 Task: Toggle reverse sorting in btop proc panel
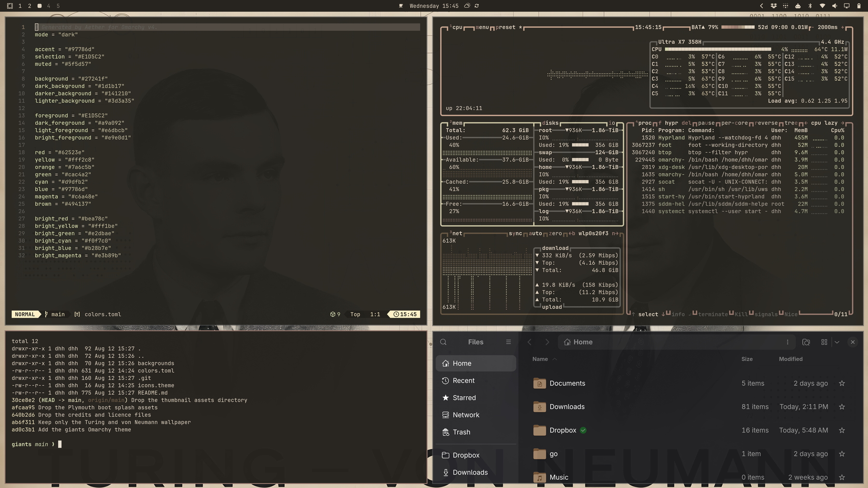click(x=766, y=123)
